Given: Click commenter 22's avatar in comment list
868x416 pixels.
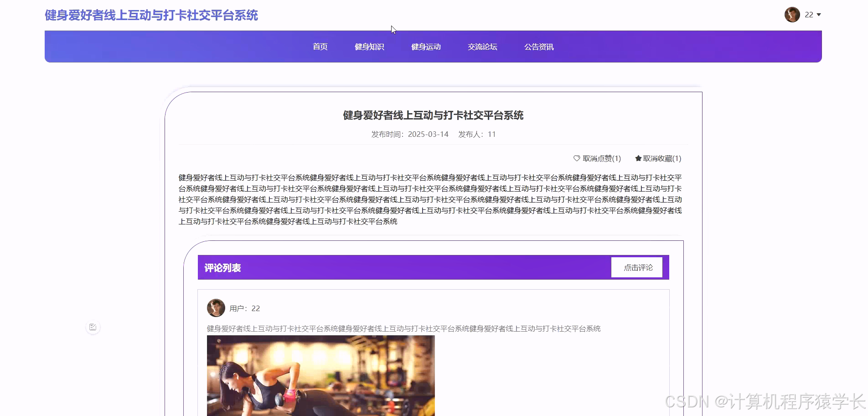Looking at the screenshot, I should click(x=216, y=308).
